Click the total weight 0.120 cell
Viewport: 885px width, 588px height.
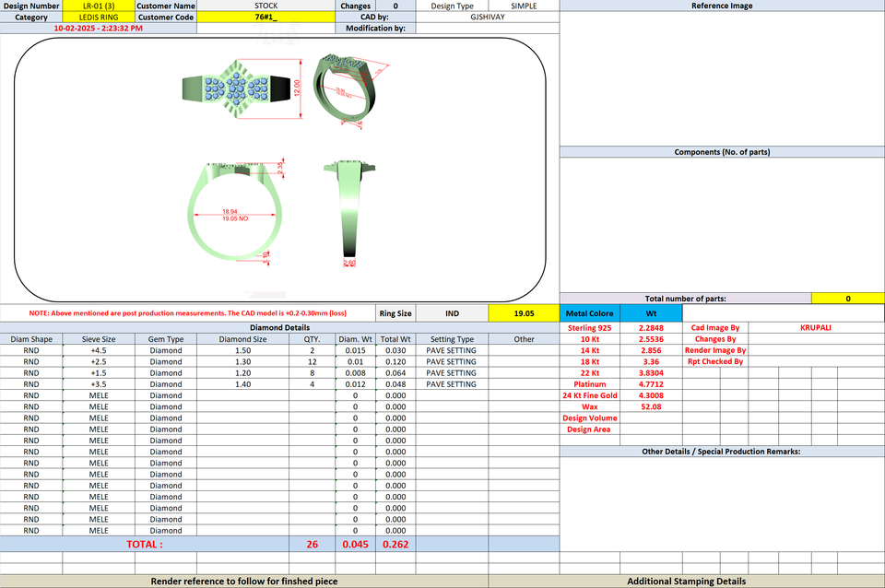(x=395, y=361)
